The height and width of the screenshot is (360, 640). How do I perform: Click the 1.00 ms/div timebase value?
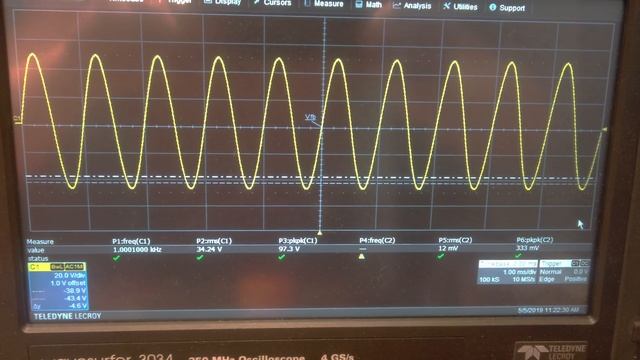[x=519, y=272]
